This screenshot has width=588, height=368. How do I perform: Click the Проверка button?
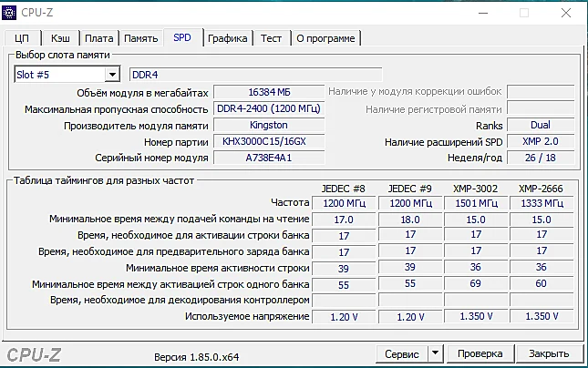tap(480, 353)
